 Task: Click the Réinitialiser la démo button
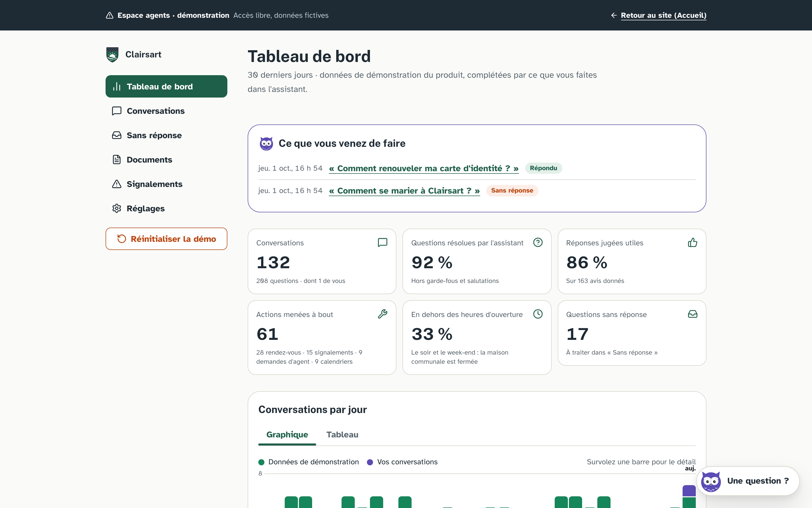tap(166, 239)
